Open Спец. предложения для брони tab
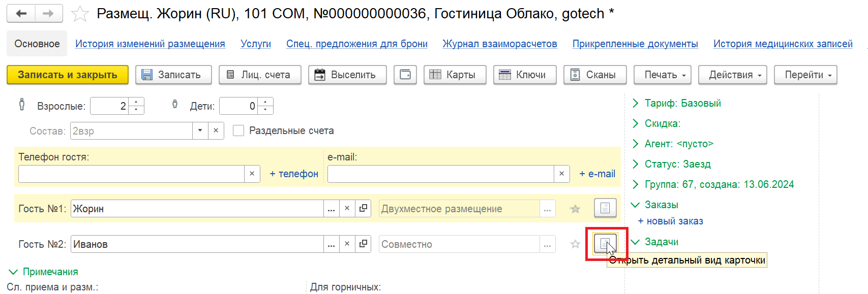The image size is (868, 294). 357,44
